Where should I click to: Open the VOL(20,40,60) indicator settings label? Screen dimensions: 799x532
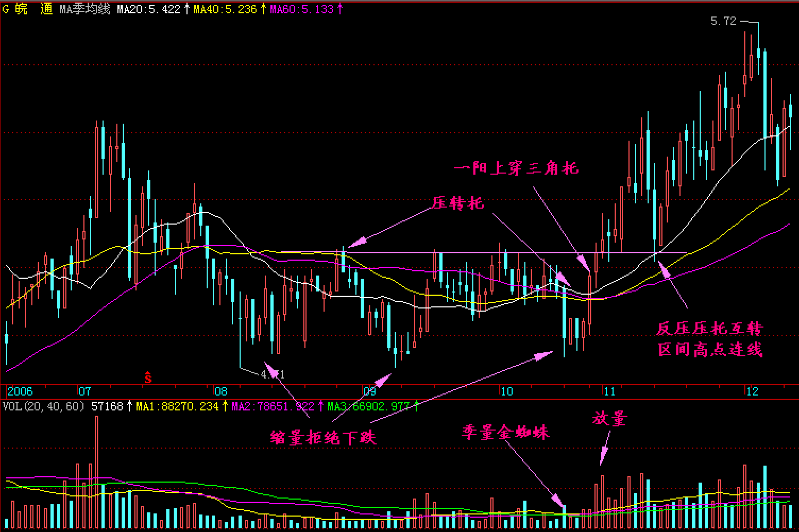[44, 406]
